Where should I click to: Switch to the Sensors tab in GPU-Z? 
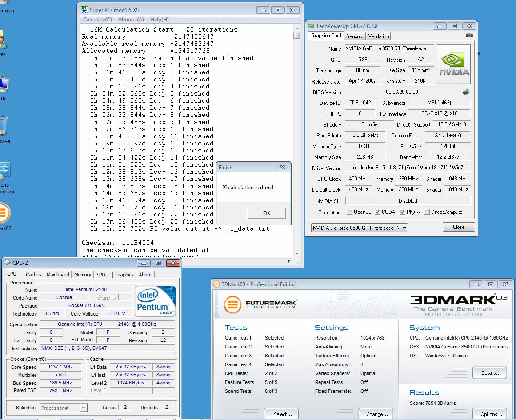pyautogui.click(x=355, y=36)
